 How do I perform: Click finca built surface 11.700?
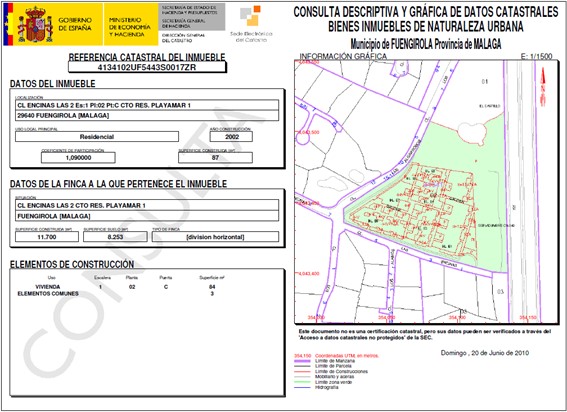[x=47, y=237]
